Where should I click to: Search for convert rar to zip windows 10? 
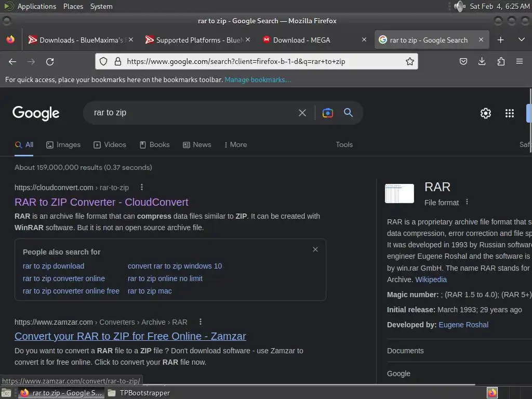coord(175,266)
